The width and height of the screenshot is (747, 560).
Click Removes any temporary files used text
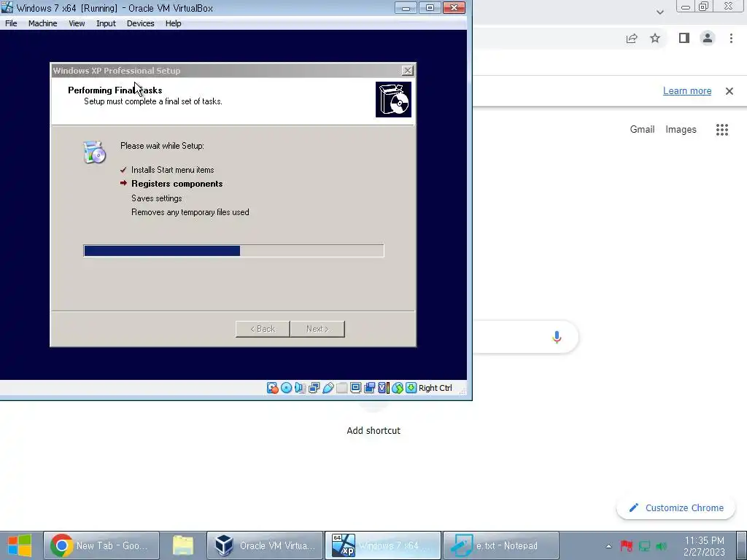pyautogui.click(x=190, y=212)
